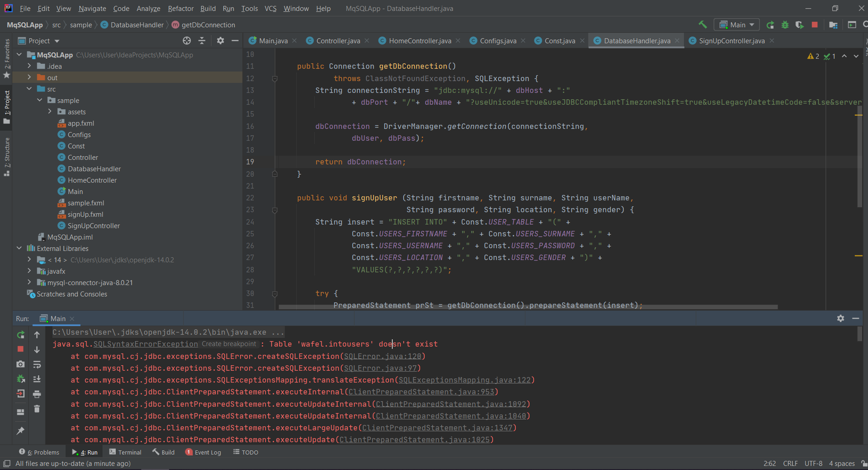
Task: Click Up the Stack Trace arrow
Action: (37, 335)
